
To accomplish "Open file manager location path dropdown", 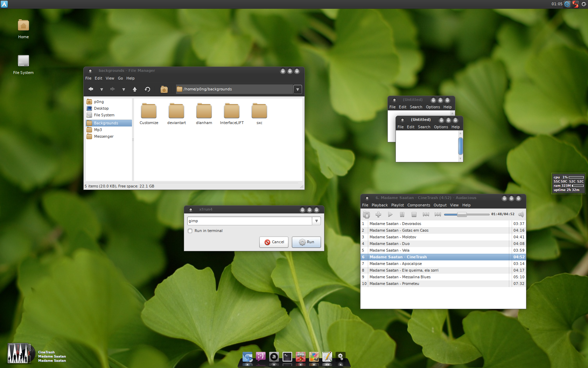I will click(297, 89).
